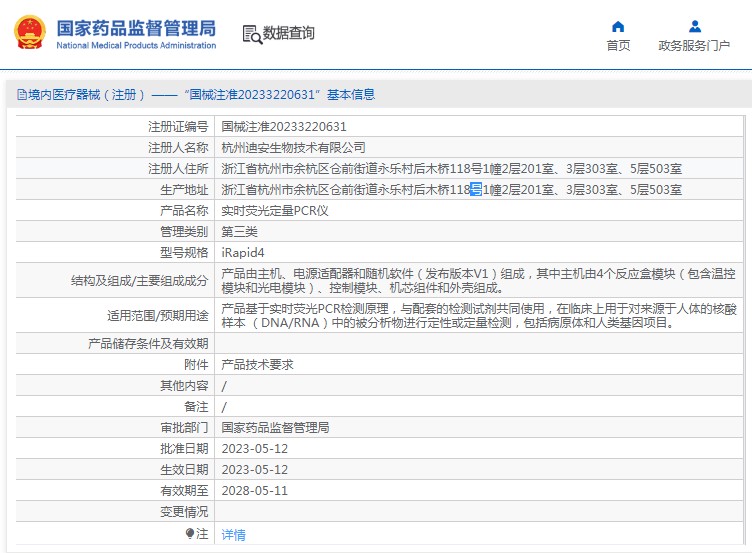Click the 产品名称 label
Image resolution: width=752 pixels, height=553 pixels.
click(x=184, y=211)
